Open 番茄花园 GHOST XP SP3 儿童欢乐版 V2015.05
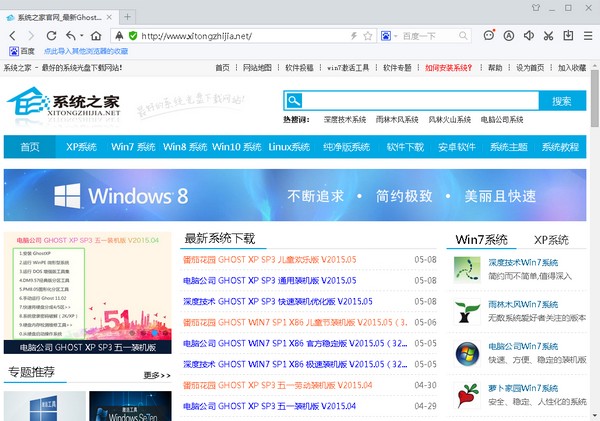The height and width of the screenshot is (421, 600). coord(269,260)
